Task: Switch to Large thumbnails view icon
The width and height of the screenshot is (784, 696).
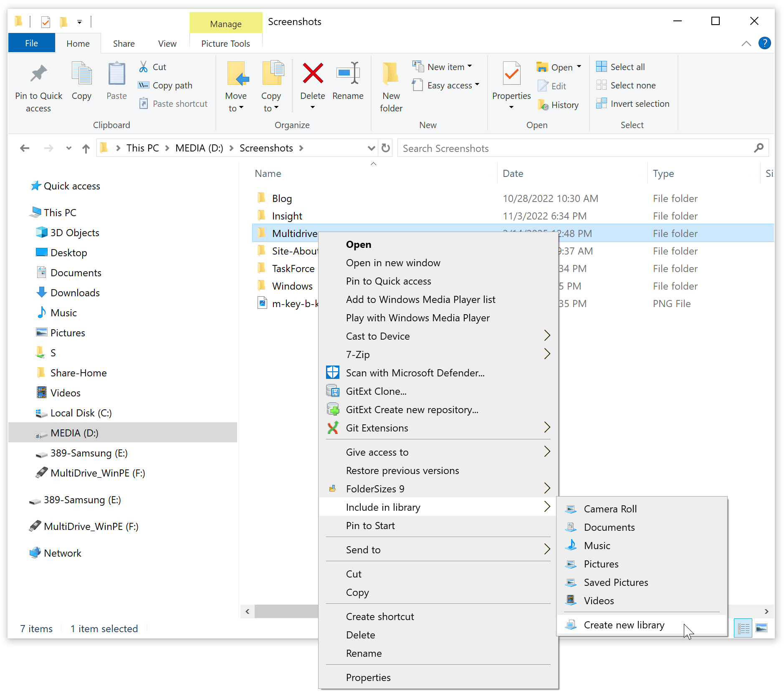Action: pyautogui.click(x=761, y=628)
